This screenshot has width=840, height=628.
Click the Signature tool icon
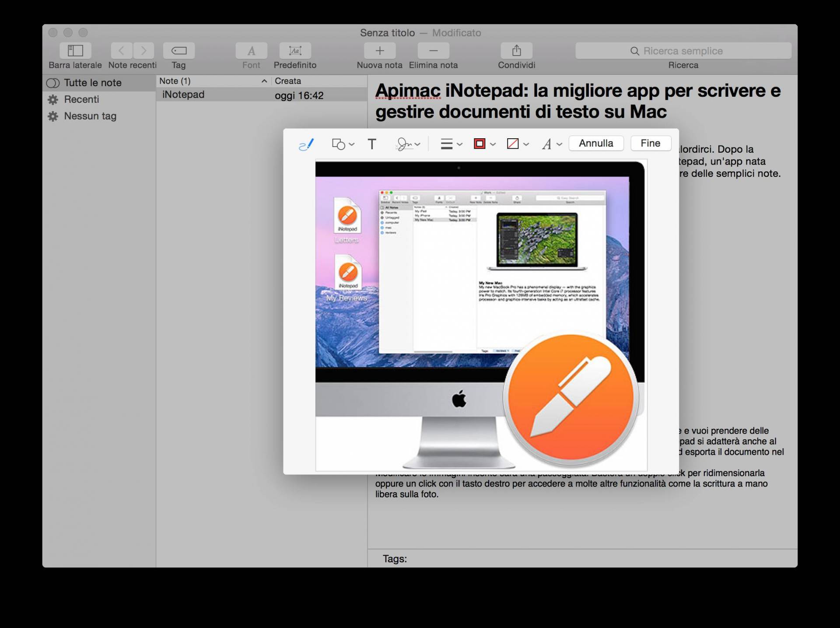(403, 144)
